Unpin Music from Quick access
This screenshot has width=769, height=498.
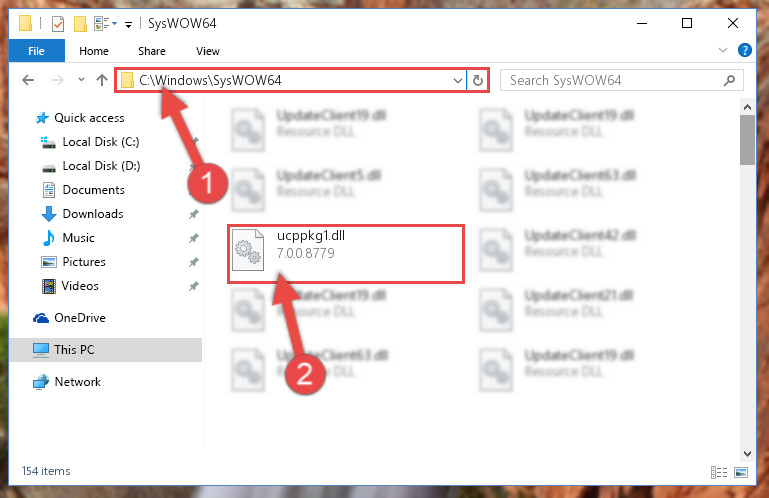pos(194,238)
